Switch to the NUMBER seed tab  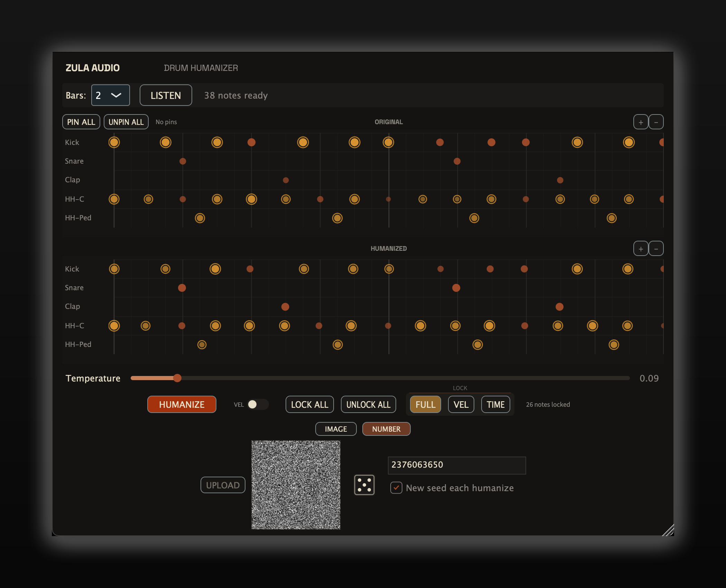click(x=386, y=429)
